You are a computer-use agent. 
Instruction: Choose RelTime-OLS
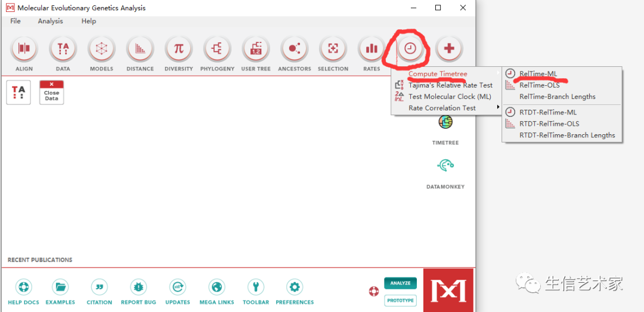pyautogui.click(x=562, y=85)
